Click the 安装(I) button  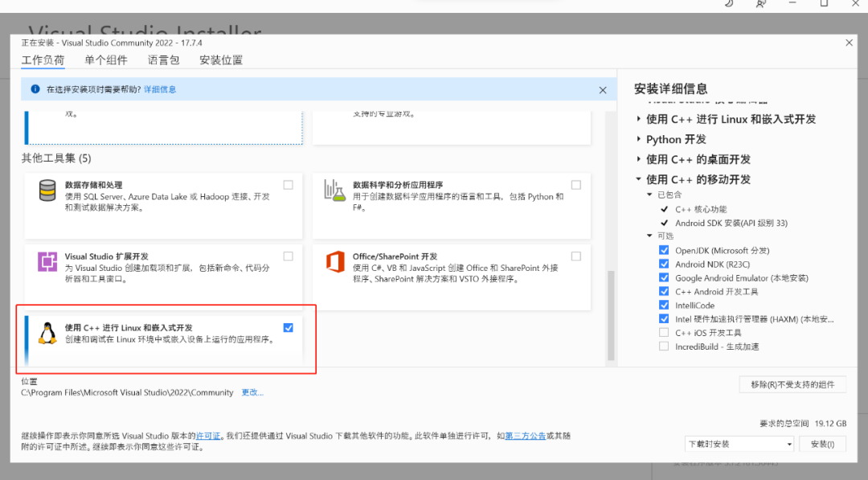point(822,444)
